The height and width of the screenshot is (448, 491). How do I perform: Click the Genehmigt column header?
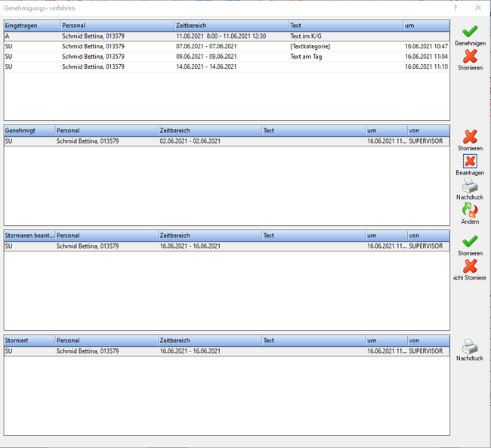29,130
